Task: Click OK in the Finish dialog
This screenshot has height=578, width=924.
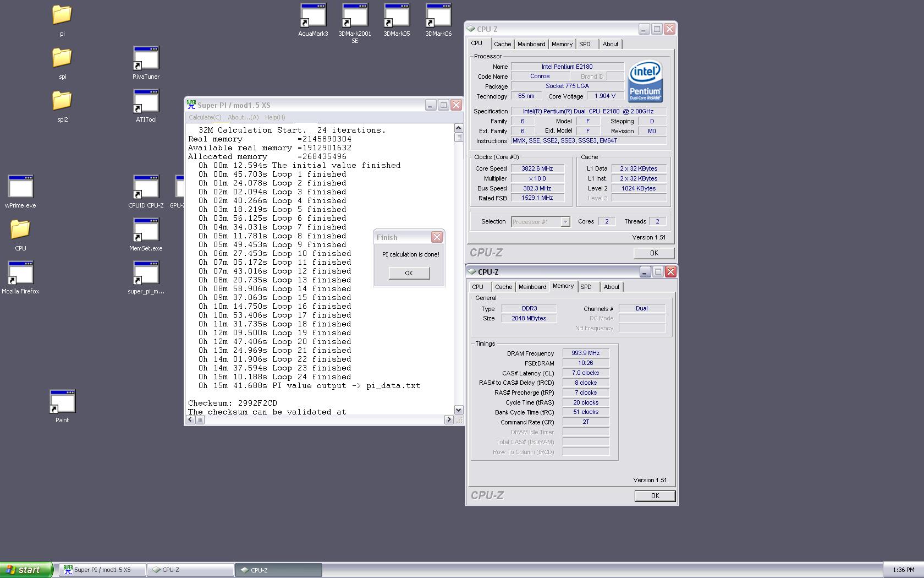Action: click(x=409, y=273)
